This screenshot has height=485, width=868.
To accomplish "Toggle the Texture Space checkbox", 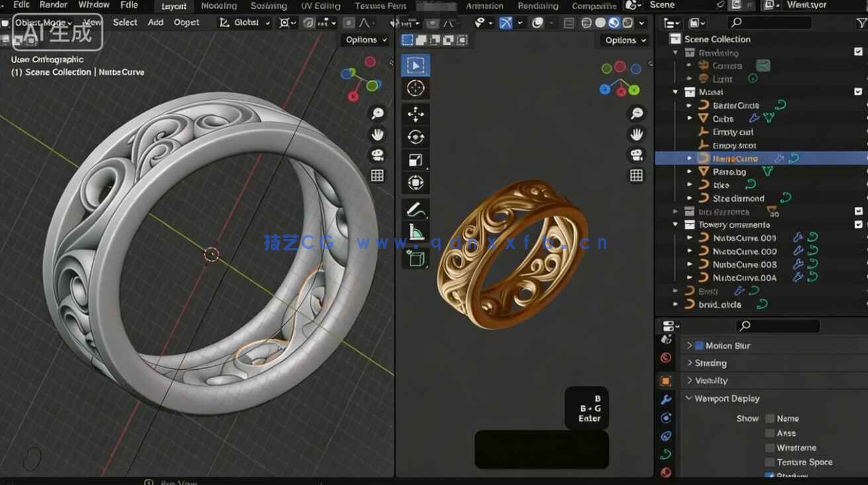I will [x=769, y=462].
